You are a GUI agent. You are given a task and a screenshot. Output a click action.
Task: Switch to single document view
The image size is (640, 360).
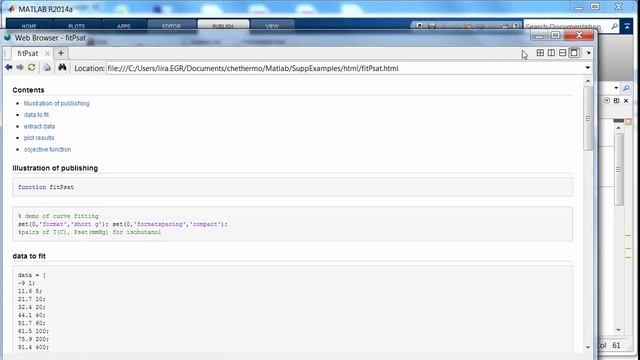pyautogui.click(x=574, y=53)
